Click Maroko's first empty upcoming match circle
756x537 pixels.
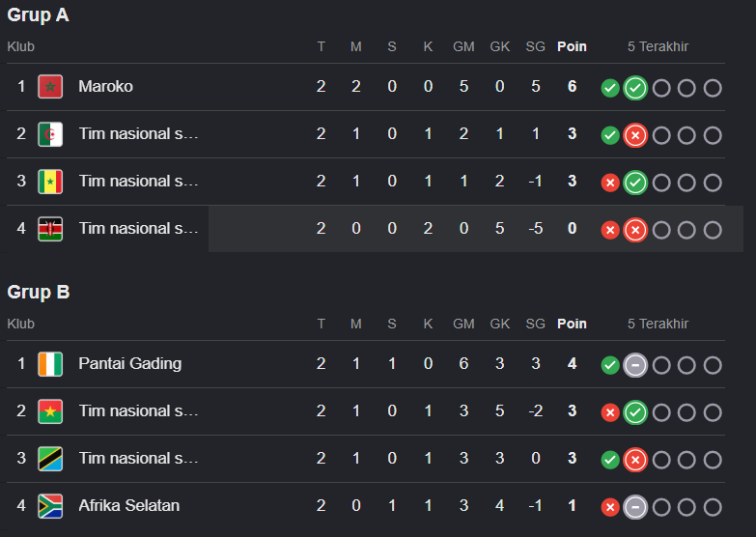coord(661,88)
